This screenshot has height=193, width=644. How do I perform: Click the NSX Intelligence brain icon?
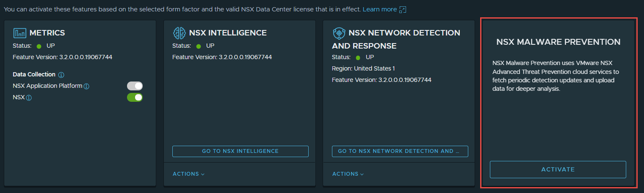point(180,33)
